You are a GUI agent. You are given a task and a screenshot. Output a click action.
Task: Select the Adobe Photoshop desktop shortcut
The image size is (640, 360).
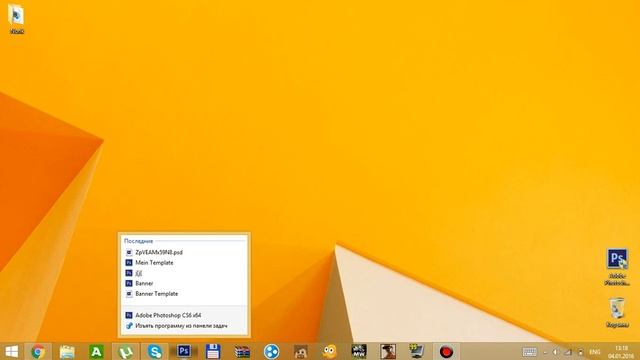(617, 267)
